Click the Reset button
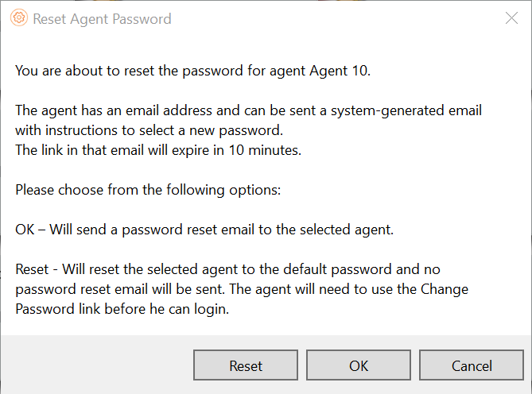The height and width of the screenshot is (394, 532). click(x=246, y=366)
